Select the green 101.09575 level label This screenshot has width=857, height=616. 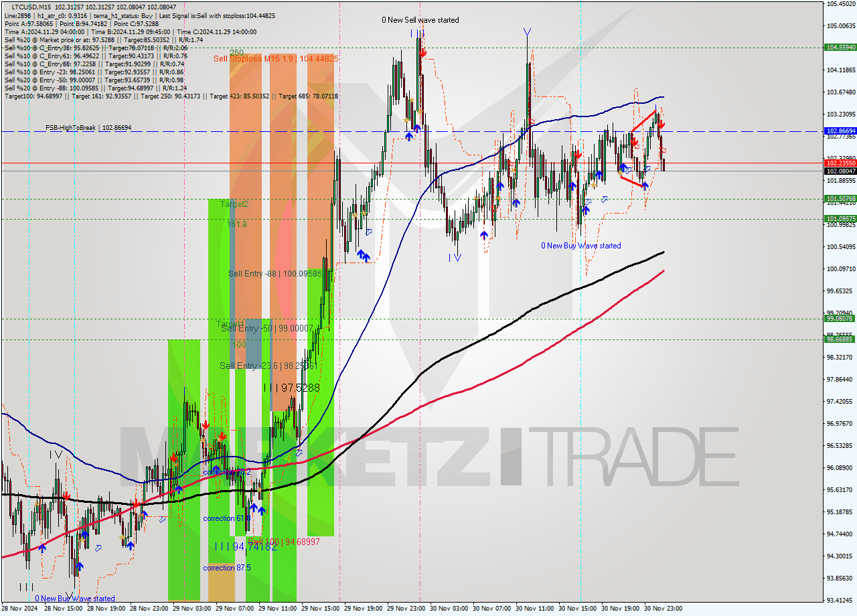[x=840, y=219]
